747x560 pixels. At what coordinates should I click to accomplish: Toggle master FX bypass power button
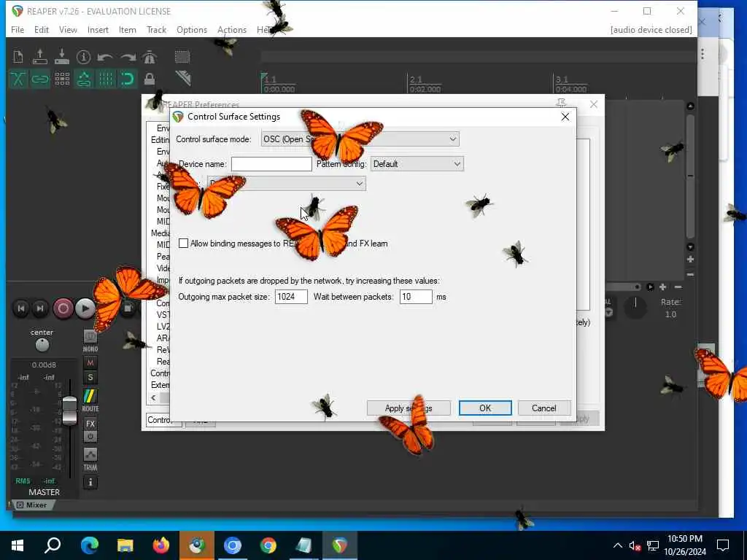90,436
